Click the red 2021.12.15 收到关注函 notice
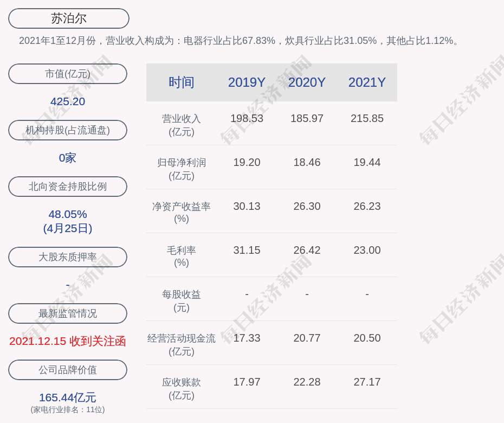Viewport: 504px width, 423px height. point(68,341)
